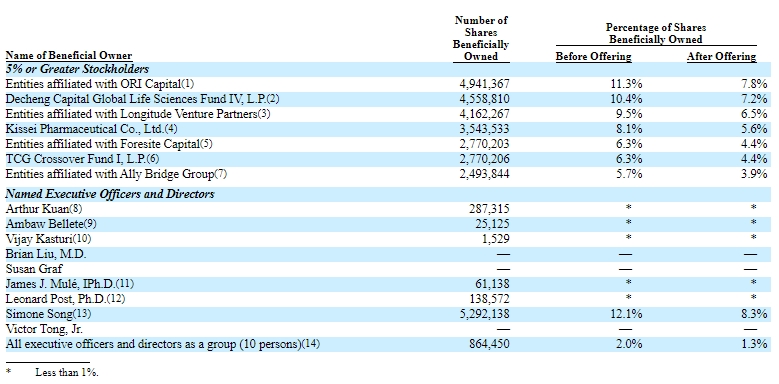Select the 4,941,367 shares value

(x=484, y=84)
